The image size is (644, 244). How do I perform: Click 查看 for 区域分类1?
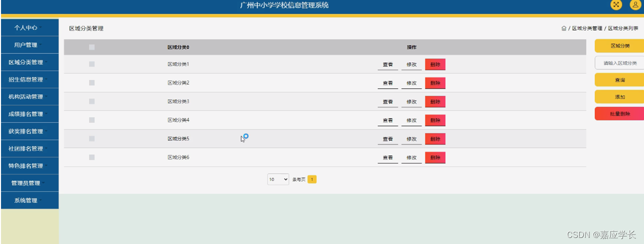click(388, 65)
